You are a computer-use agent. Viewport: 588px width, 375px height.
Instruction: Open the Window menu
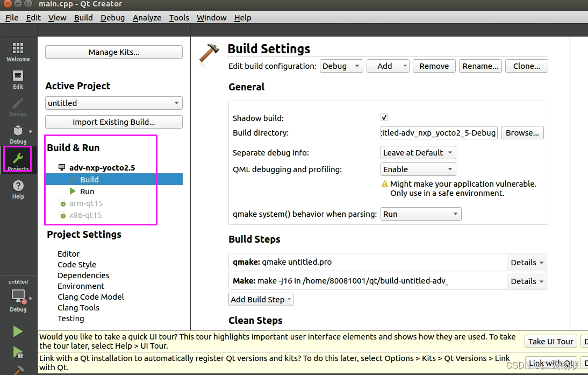212,18
